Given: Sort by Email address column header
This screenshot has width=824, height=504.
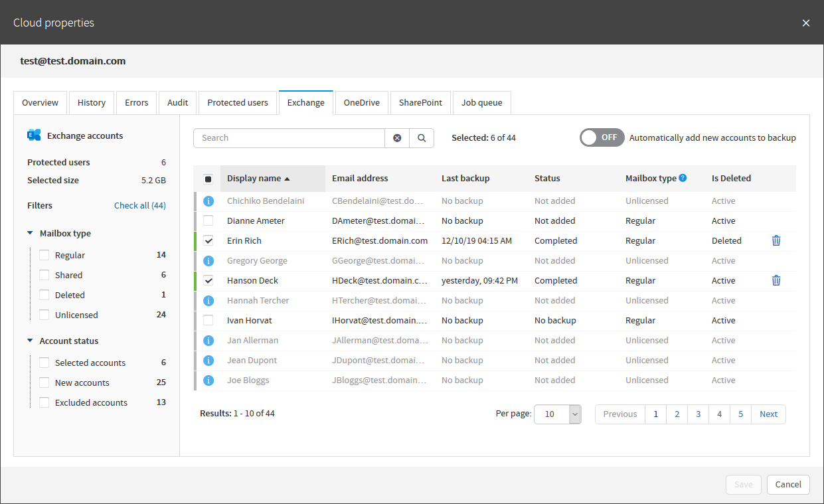Looking at the screenshot, I should 360,178.
